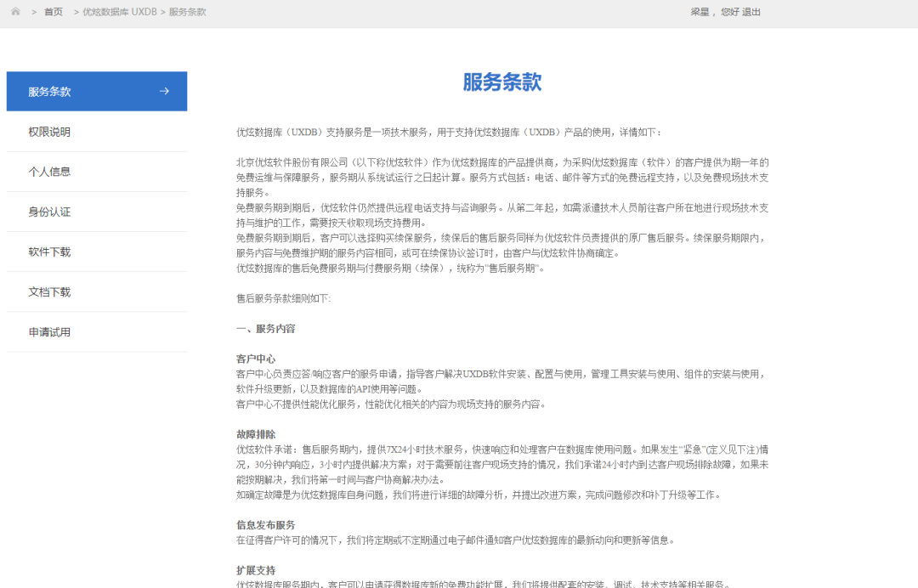Click the username 梁星 at top right

700,12
